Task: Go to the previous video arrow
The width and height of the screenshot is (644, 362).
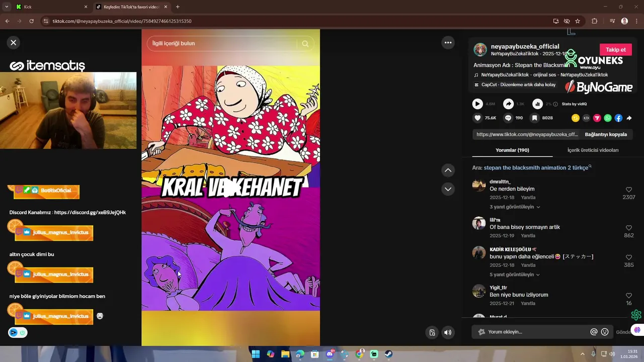Action: (448, 170)
